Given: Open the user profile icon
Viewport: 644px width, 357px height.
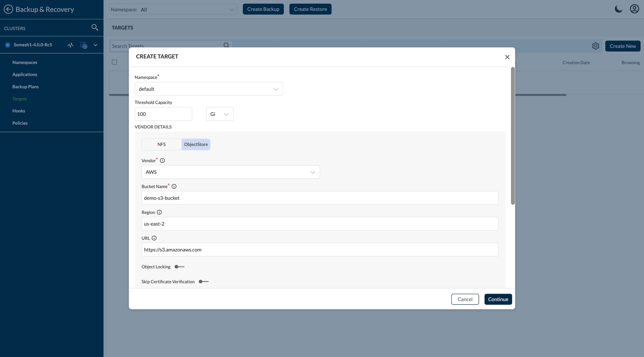Looking at the screenshot, I should [634, 9].
